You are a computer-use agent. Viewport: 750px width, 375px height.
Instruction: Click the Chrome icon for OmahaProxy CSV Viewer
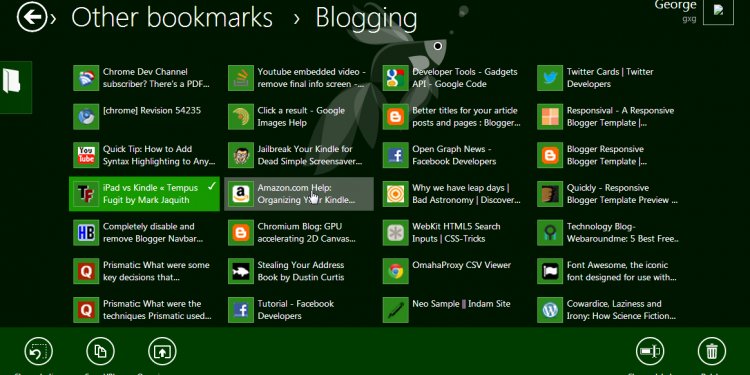click(x=396, y=271)
